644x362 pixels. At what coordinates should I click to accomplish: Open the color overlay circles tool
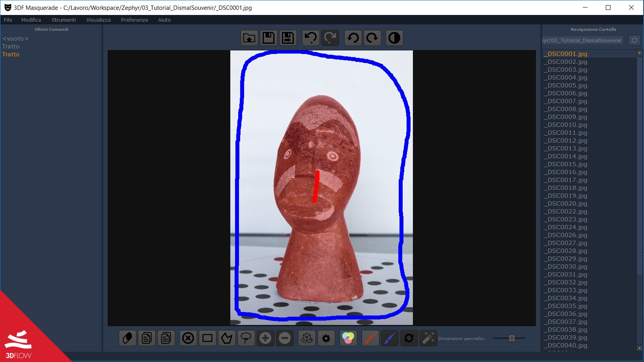click(348, 338)
